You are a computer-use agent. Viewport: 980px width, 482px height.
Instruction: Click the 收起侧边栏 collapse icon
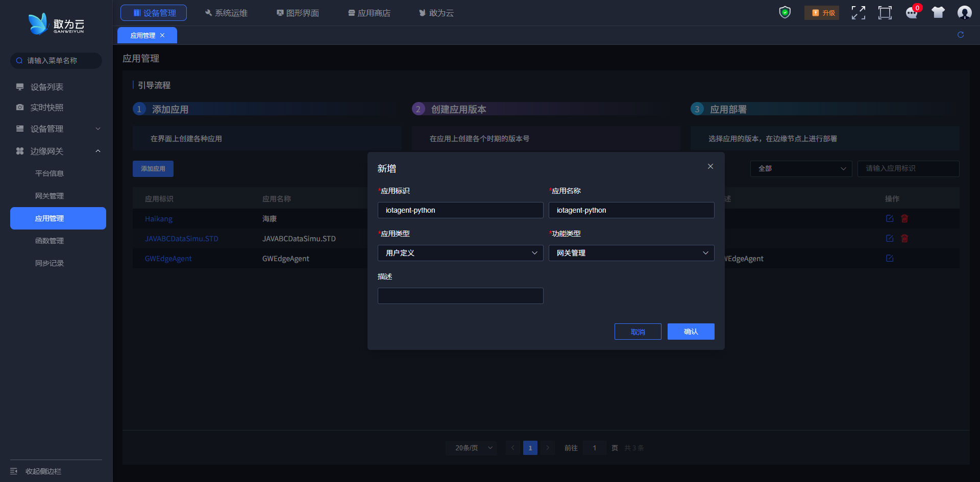pyautogui.click(x=14, y=471)
